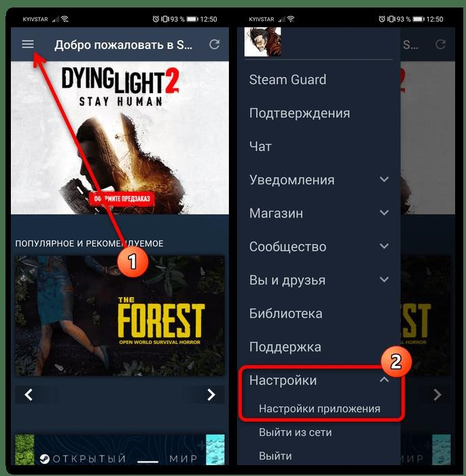This screenshot has height=476, width=466.
Task: Open The Forest game thumbnail
Action: tap(120, 316)
